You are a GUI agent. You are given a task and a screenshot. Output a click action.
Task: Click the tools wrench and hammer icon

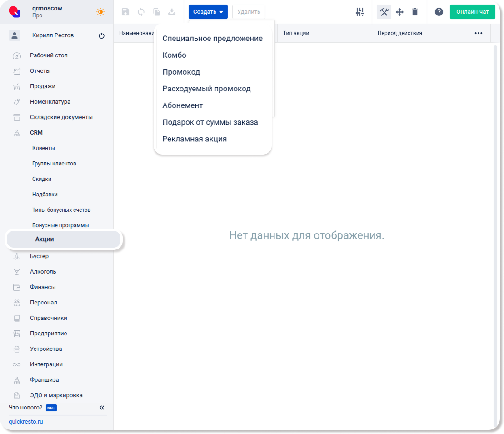click(x=384, y=12)
